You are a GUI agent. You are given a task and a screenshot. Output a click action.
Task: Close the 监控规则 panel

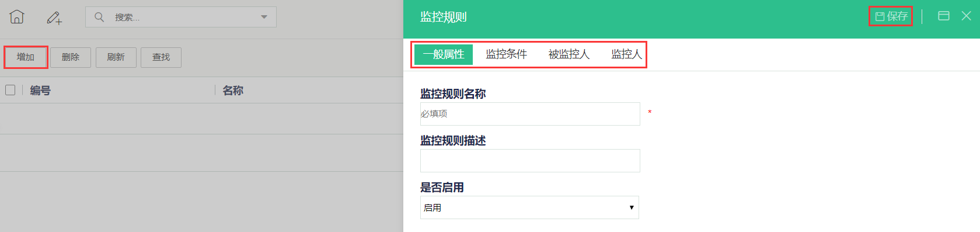966,16
